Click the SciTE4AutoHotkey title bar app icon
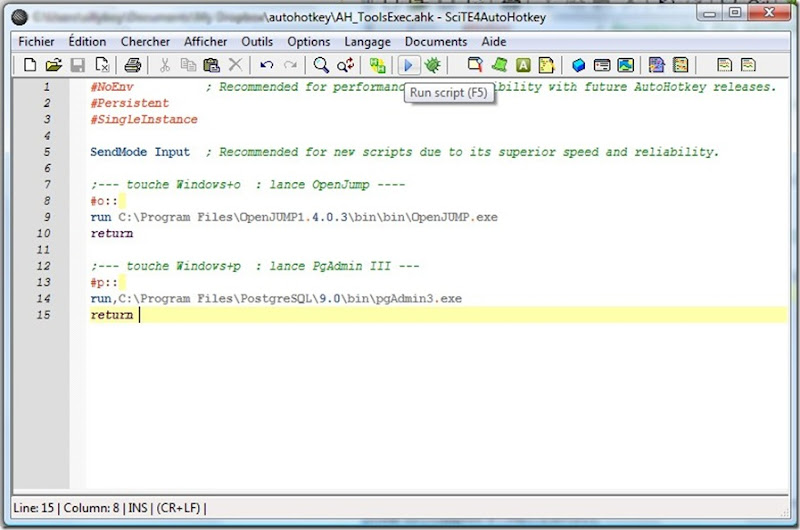 pyautogui.click(x=19, y=17)
